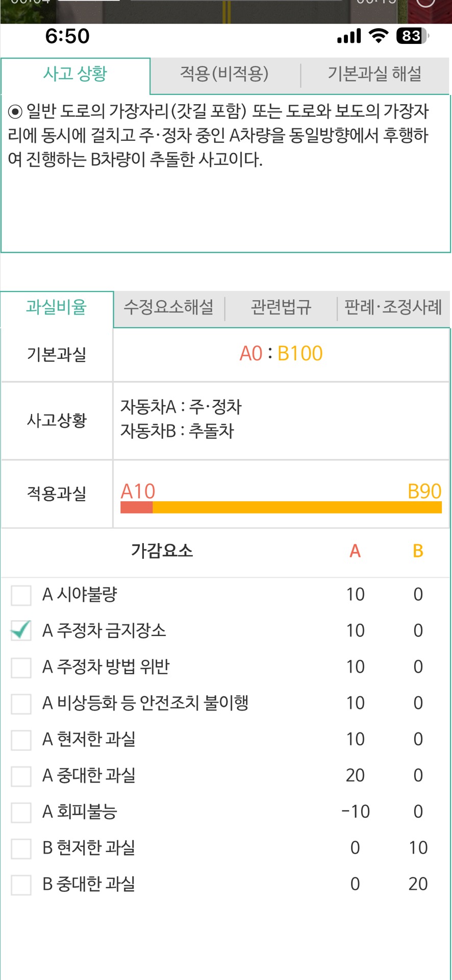Uncheck the A 주정차 금지장소 checkbox
The image size is (452, 980).
coord(21,631)
